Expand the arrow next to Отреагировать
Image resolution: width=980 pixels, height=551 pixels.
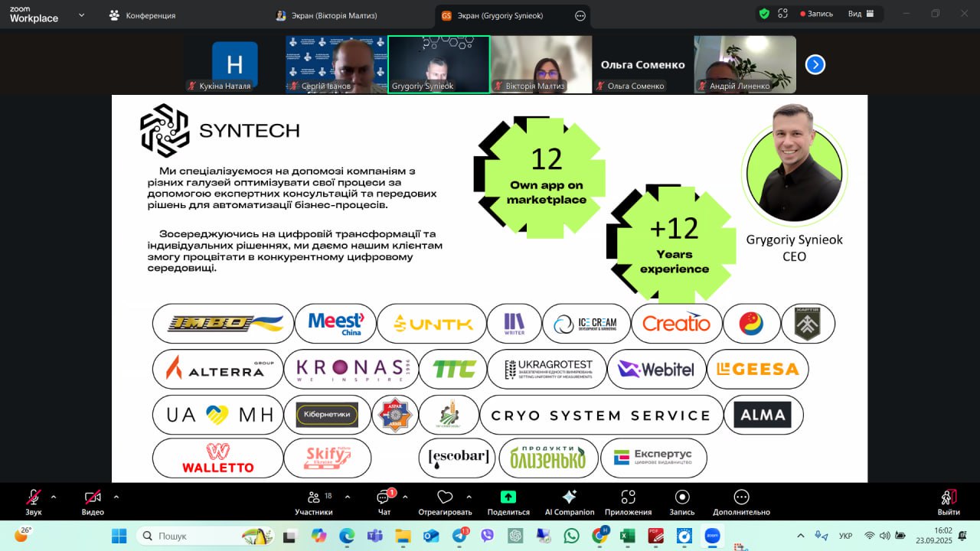tap(469, 497)
